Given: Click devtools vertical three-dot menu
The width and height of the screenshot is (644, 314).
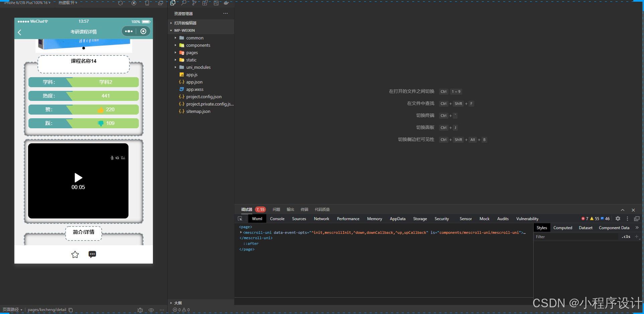Looking at the screenshot, I should [x=627, y=219].
